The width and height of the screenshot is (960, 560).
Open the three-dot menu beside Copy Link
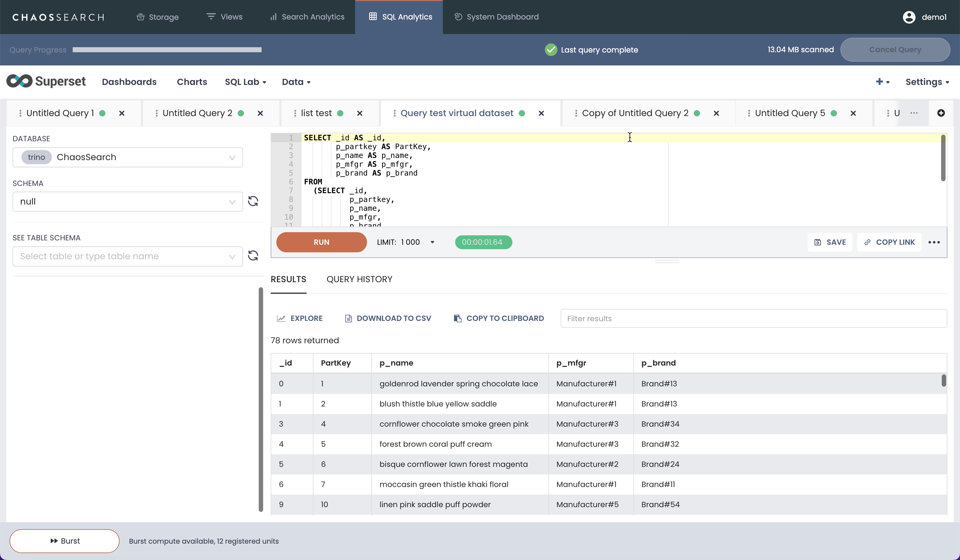(934, 242)
